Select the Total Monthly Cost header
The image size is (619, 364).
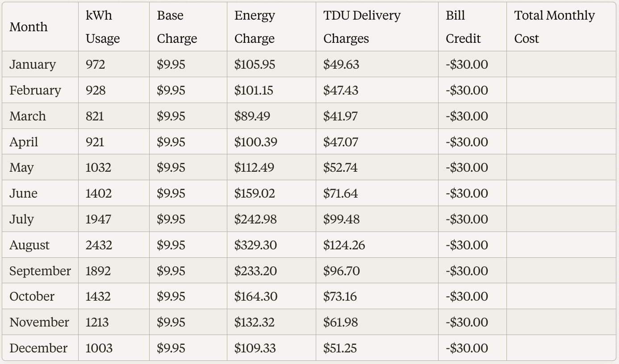tap(554, 27)
